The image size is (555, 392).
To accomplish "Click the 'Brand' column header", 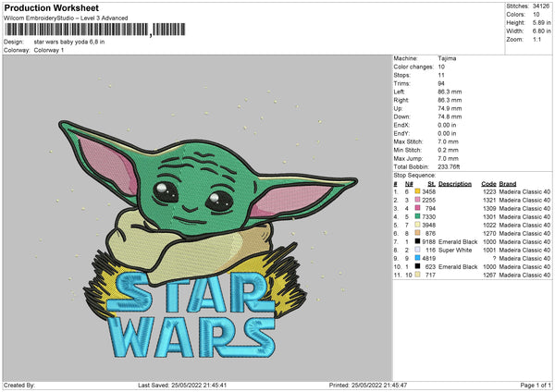I will (x=508, y=184).
